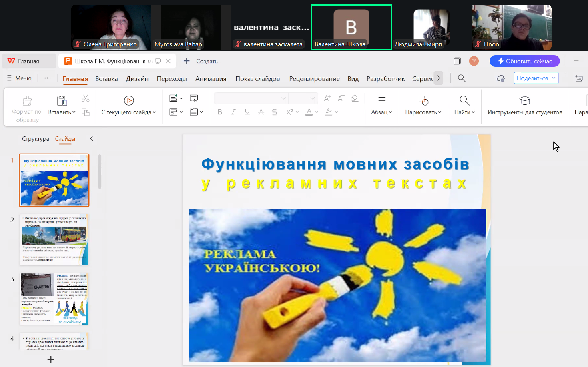Image resolution: width=588 pixels, height=367 pixels.
Task: Open the Дизайн ribbon tab
Action: tap(137, 79)
